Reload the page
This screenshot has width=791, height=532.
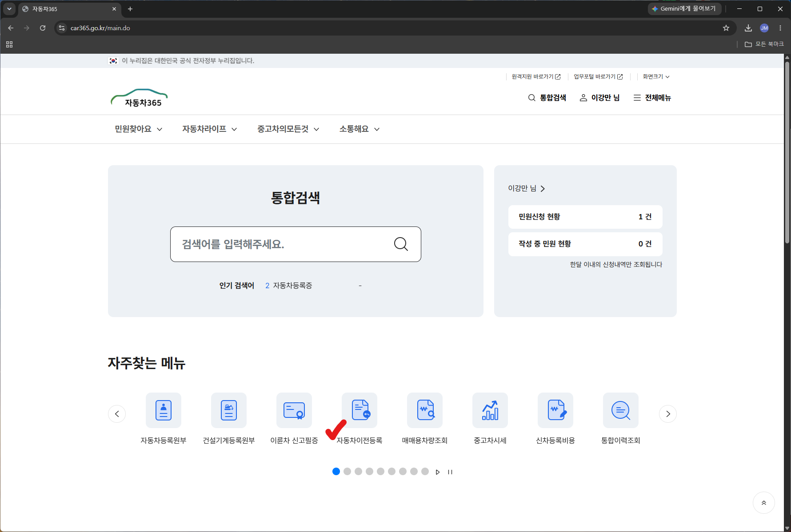tap(43, 28)
